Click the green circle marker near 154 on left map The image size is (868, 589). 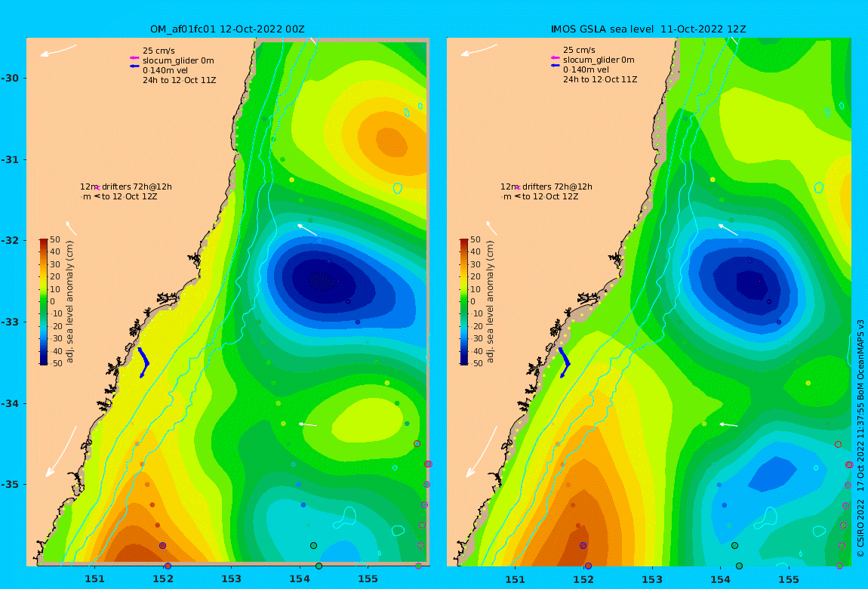click(314, 546)
